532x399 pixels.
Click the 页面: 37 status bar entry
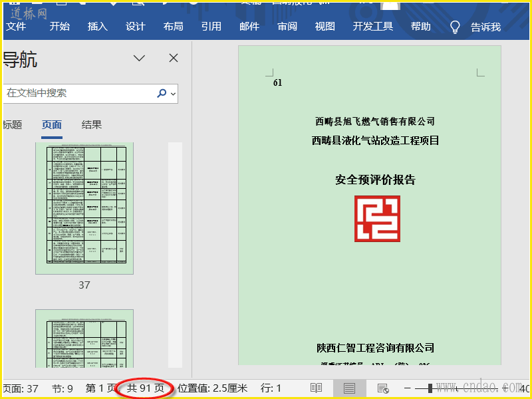point(21,388)
